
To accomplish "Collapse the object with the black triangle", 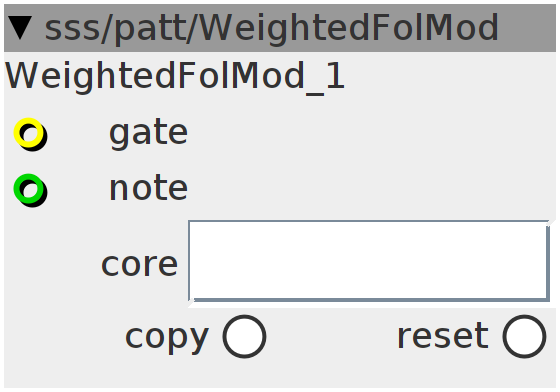I will click(x=20, y=27).
